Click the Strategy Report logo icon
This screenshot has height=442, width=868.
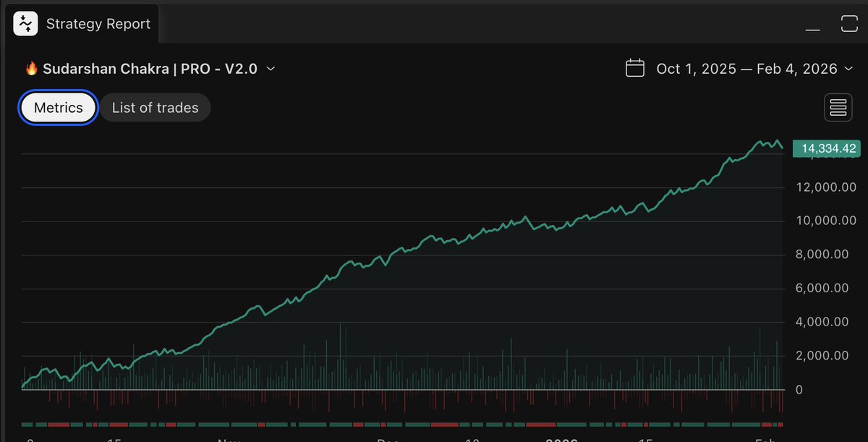pos(26,24)
